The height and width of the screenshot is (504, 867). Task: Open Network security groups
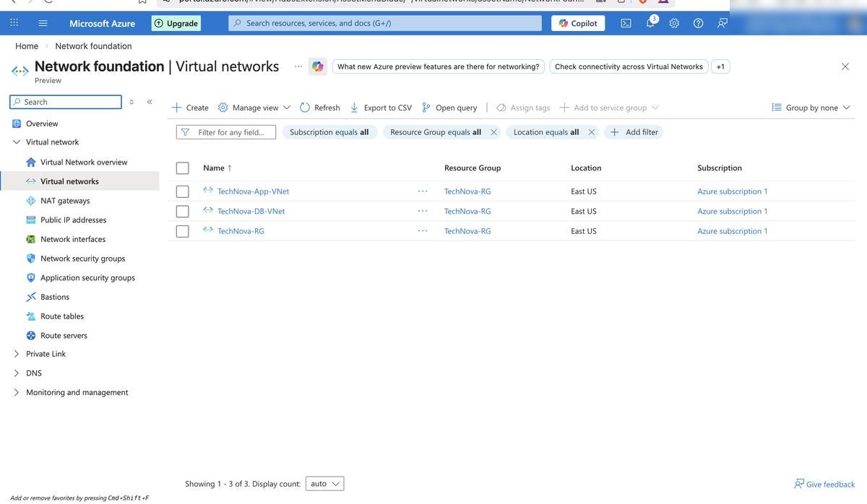(x=82, y=258)
